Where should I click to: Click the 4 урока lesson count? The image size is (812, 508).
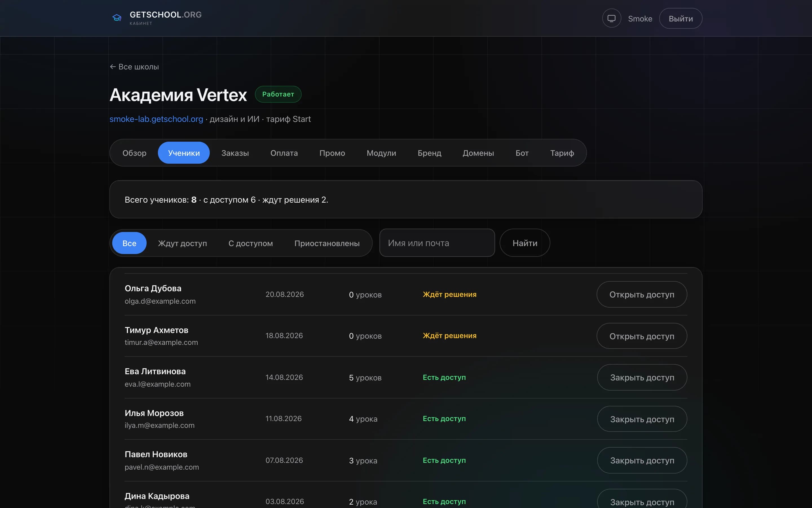click(x=363, y=419)
